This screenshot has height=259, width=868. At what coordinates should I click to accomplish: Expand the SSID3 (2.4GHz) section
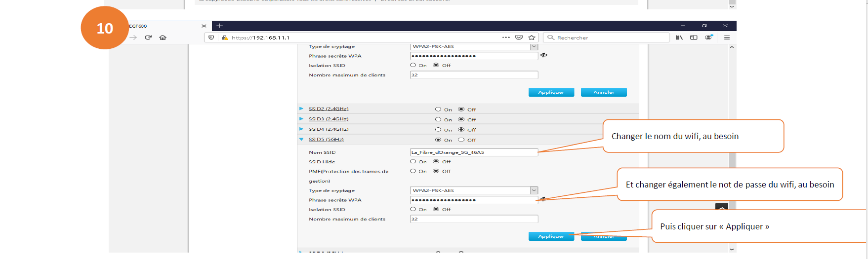[x=301, y=119]
